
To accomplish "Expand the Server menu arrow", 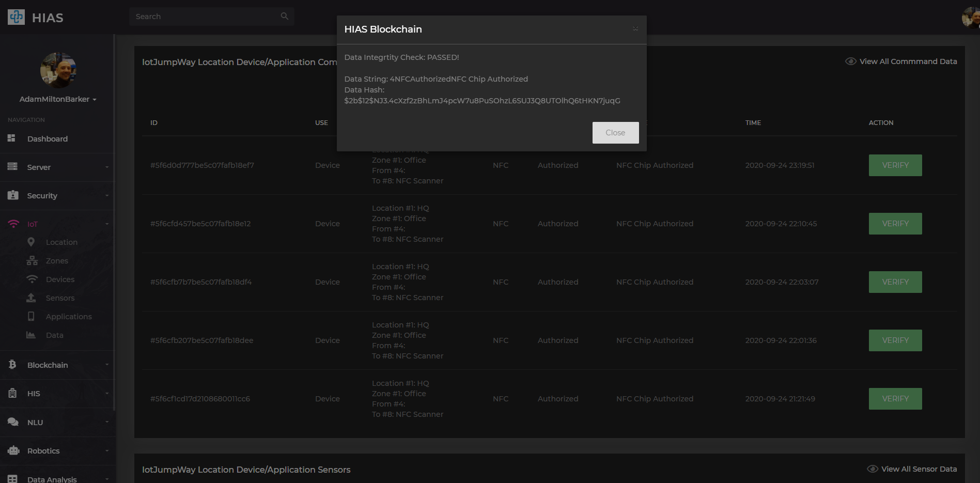I will 107,167.
